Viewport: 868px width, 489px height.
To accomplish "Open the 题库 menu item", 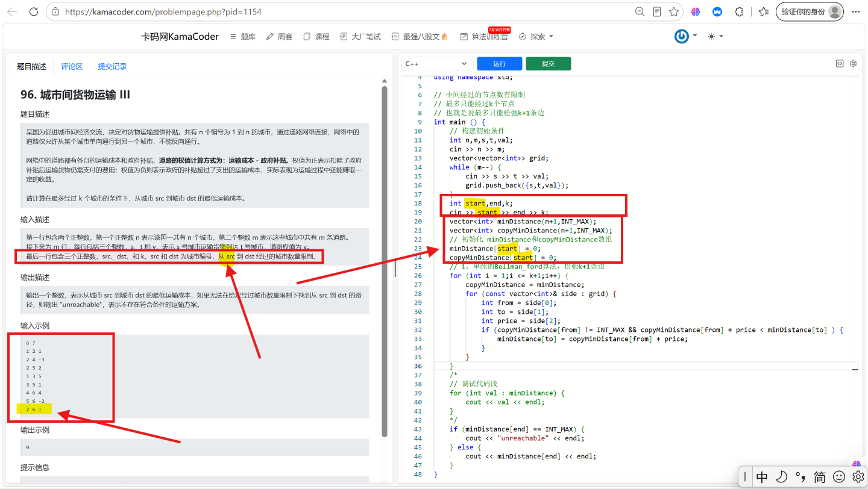I will click(x=243, y=37).
